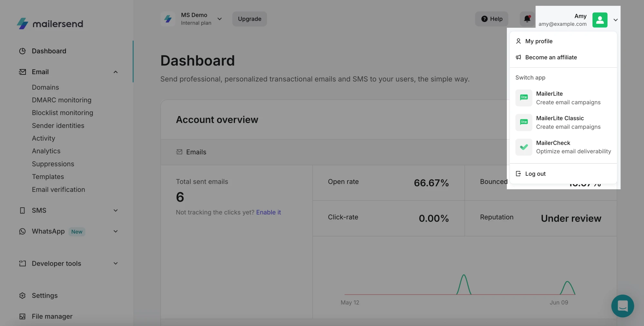This screenshot has width=644, height=326.
Task: Open Suppressions
Action: (x=53, y=164)
